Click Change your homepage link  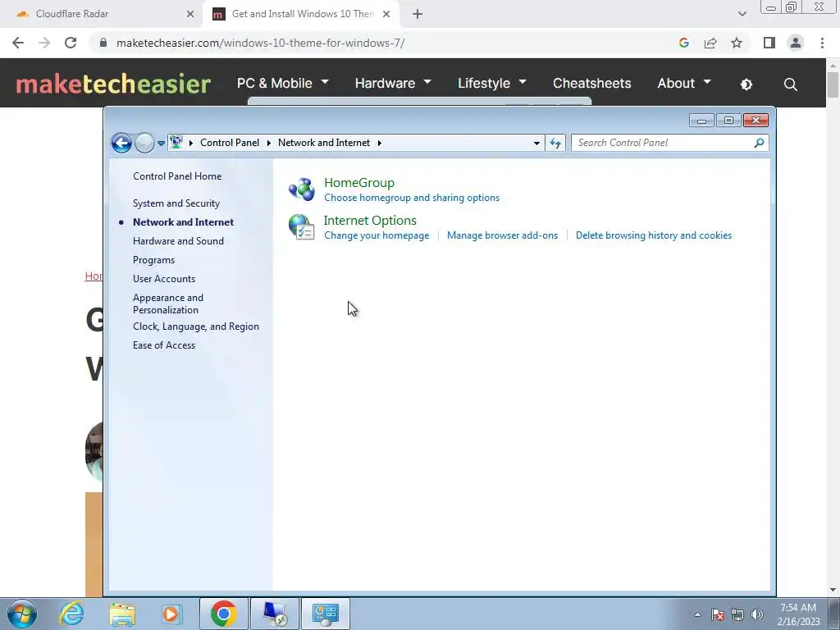377,235
